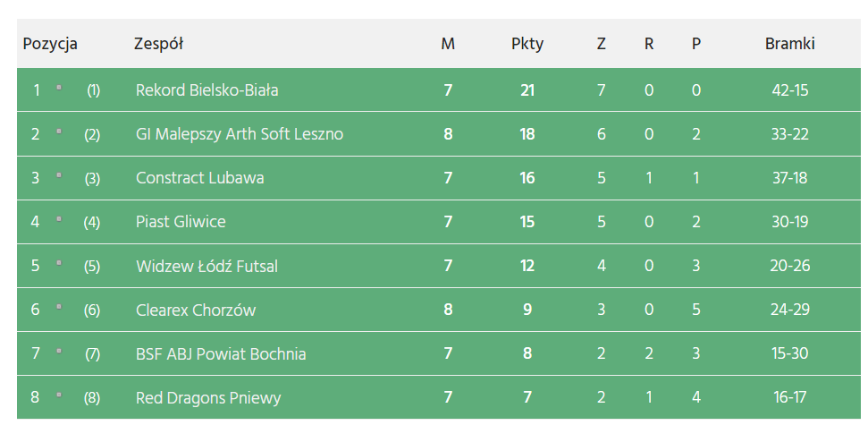Click the position indicator square for rank 2
This screenshot has height=425, width=868.
coord(59,132)
